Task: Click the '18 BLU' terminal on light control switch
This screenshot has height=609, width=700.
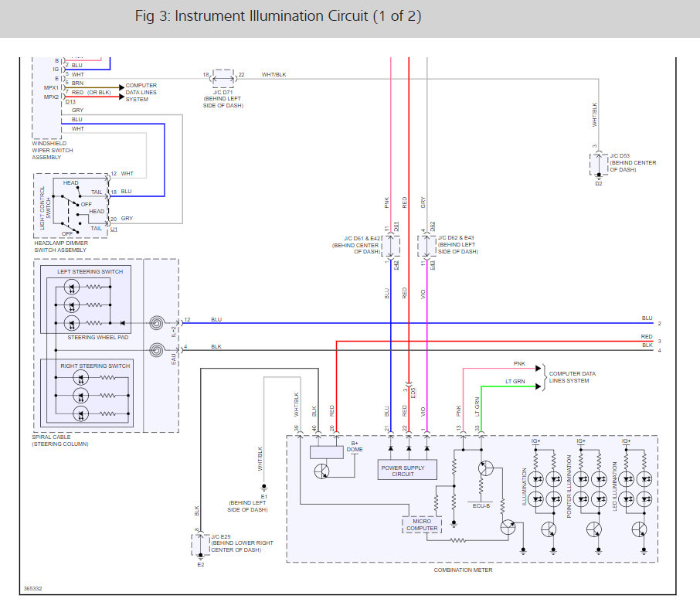Action: (121, 191)
